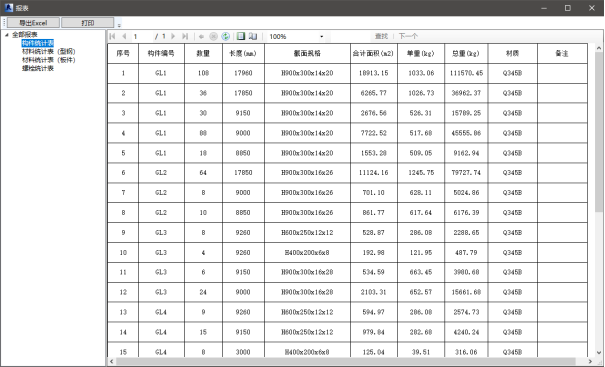Click the vertical scrollbar thumb
605x367 pixels.
pos(598,131)
